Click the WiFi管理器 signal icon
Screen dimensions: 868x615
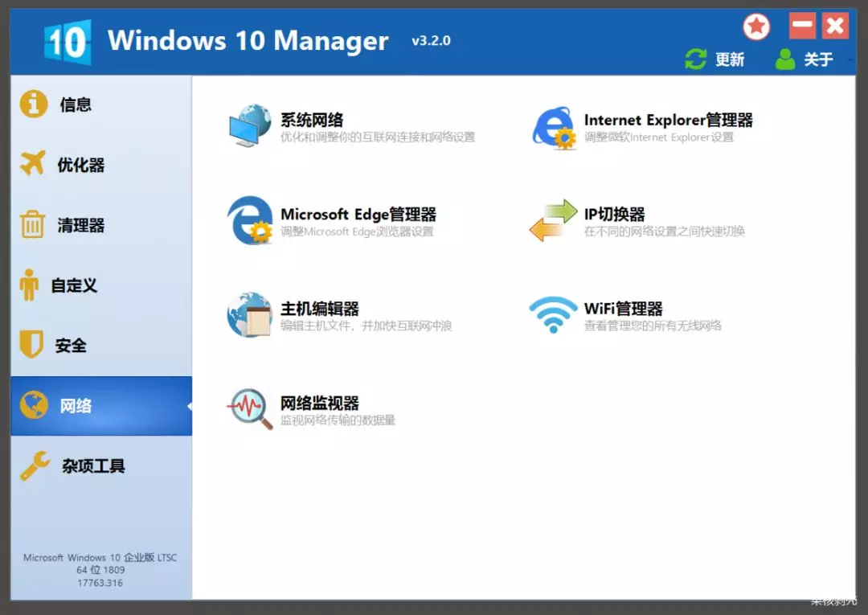click(554, 314)
